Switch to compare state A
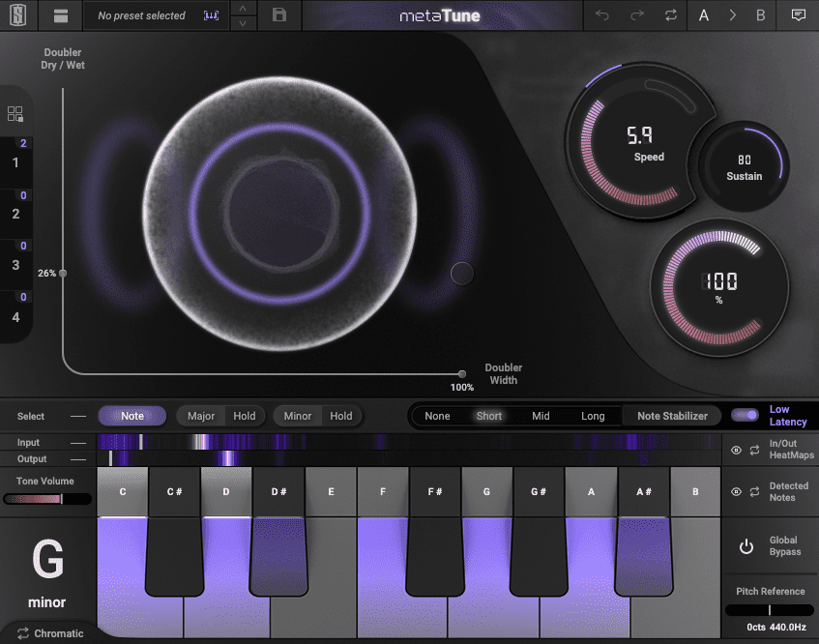Image resolution: width=819 pixels, height=644 pixels. [704, 15]
